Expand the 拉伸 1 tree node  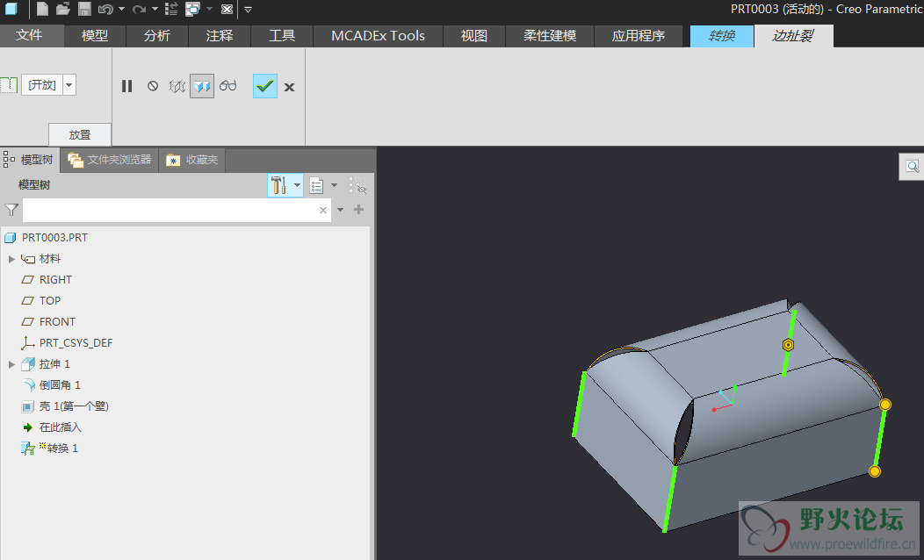click(x=11, y=364)
